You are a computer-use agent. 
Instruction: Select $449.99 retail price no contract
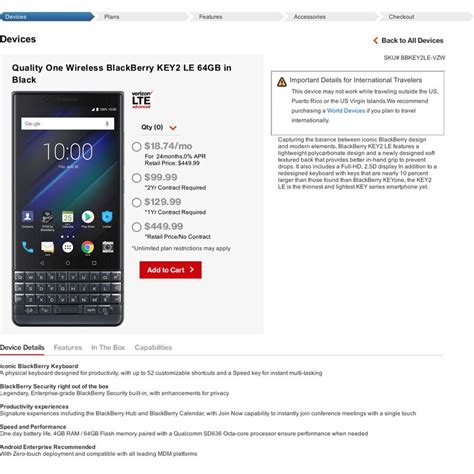click(136, 227)
